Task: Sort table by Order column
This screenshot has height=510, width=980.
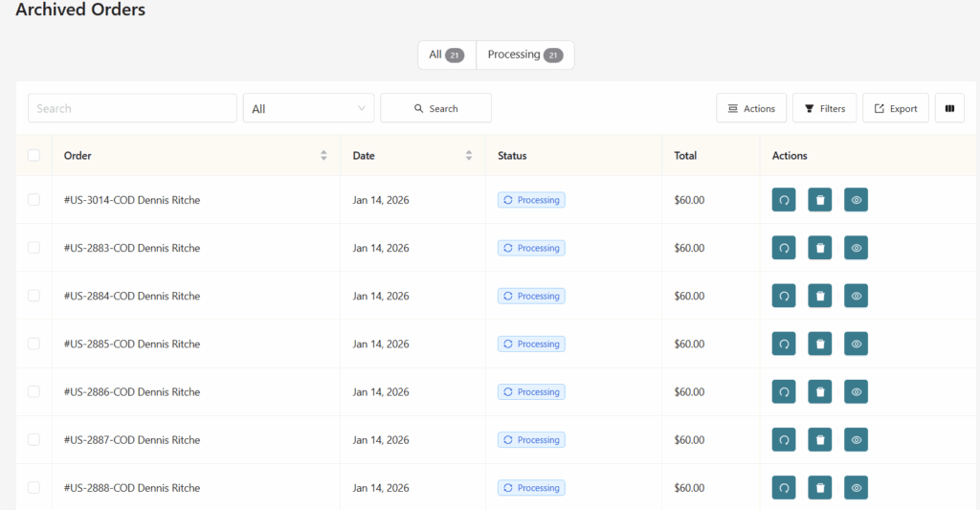Action: click(323, 155)
